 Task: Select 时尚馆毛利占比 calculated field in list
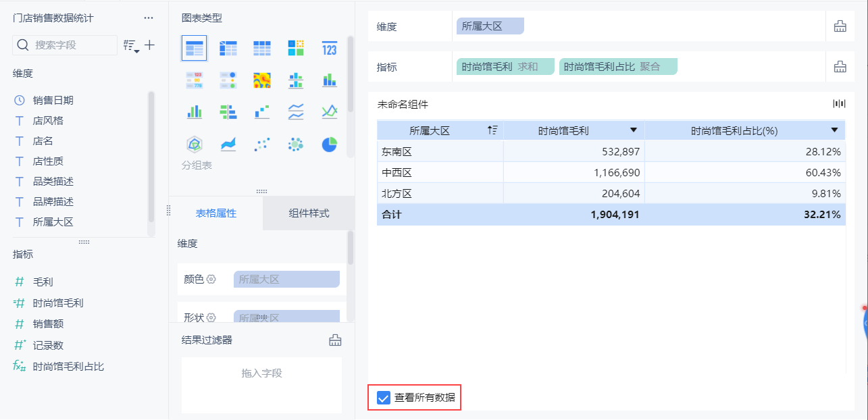pyautogui.click(x=68, y=367)
